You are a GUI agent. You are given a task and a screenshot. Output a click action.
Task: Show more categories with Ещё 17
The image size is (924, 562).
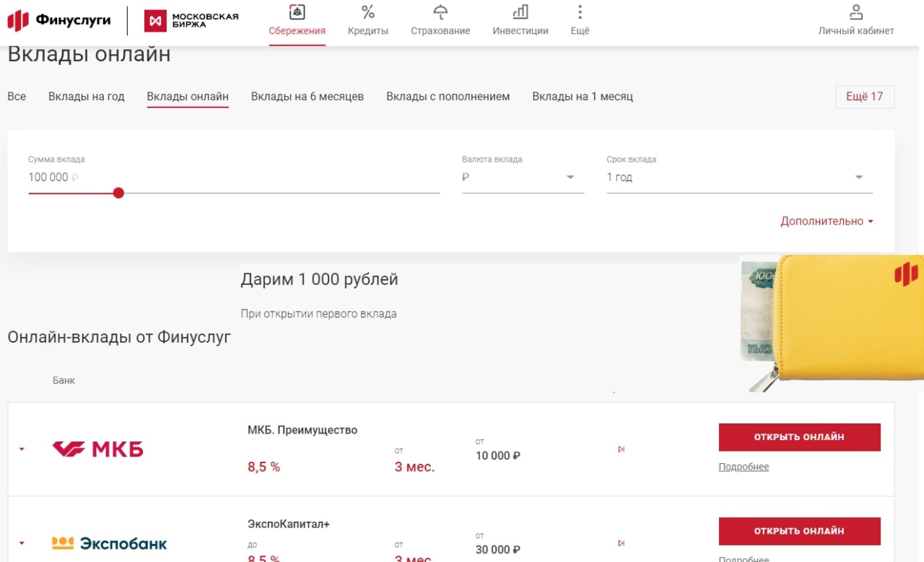point(865,97)
